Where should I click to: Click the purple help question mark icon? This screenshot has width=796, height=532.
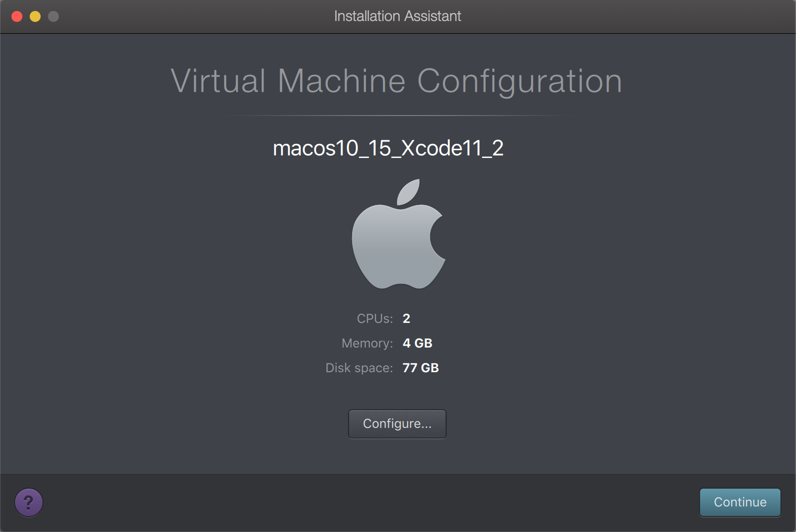pos(29,502)
